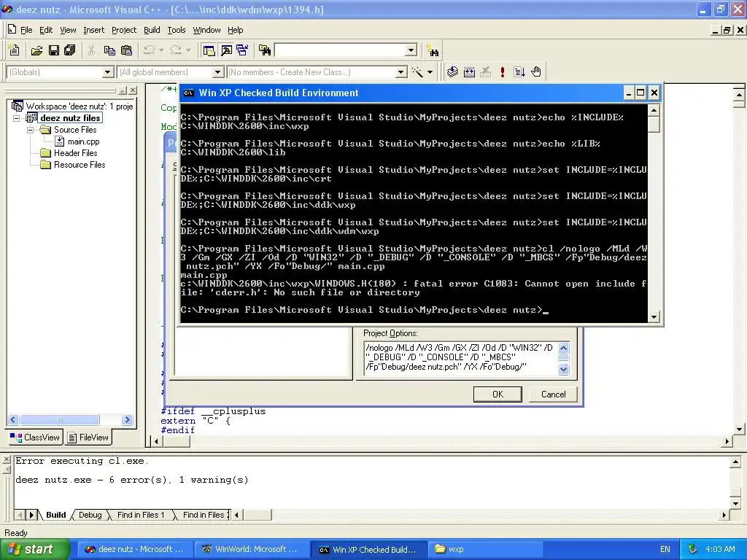Open the Help menu
Viewport: 747px width, 560px height.
click(x=236, y=30)
